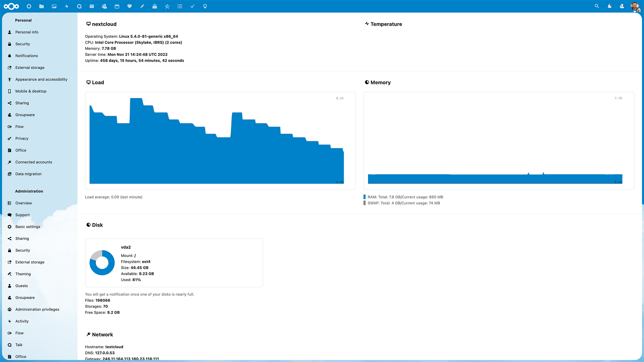Open the Notes pencil icon

coord(142,6)
